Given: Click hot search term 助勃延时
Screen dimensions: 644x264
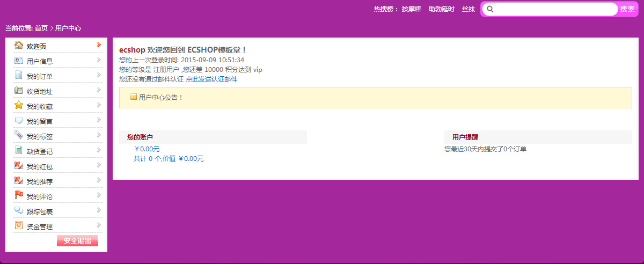Looking at the screenshot, I should (442, 9).
